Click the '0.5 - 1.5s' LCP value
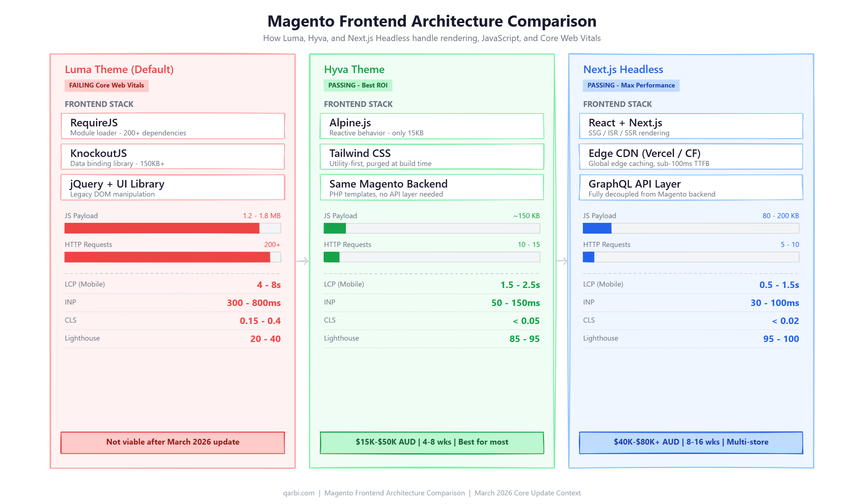The height and width of the screenshot is (504, 864). coord(779,285)
